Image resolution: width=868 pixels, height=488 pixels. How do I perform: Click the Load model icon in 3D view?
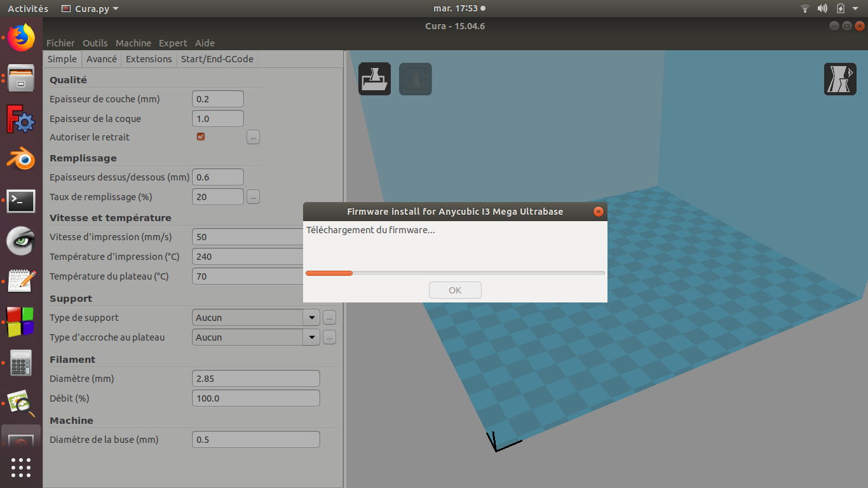point(374,79)
